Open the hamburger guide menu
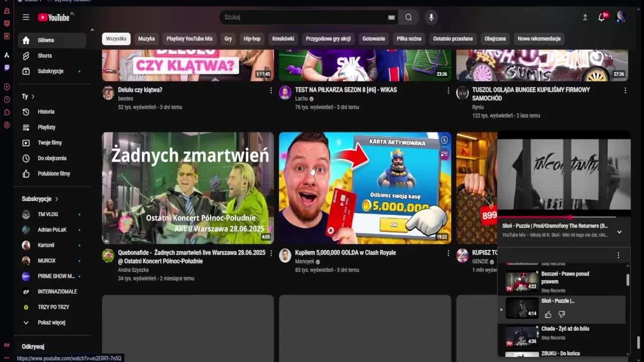Image resolution: width=644 pixels, height=362 pixels. coord(26,17)
